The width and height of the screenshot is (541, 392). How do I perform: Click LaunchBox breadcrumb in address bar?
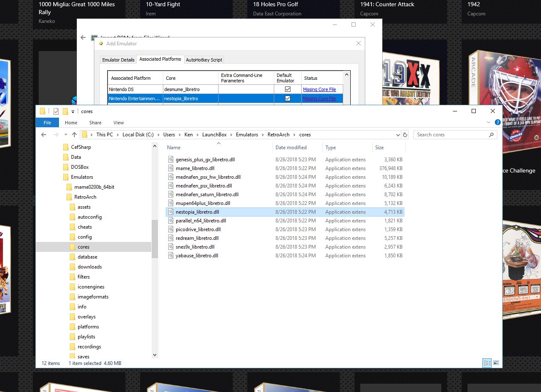(x=214, y=135)
